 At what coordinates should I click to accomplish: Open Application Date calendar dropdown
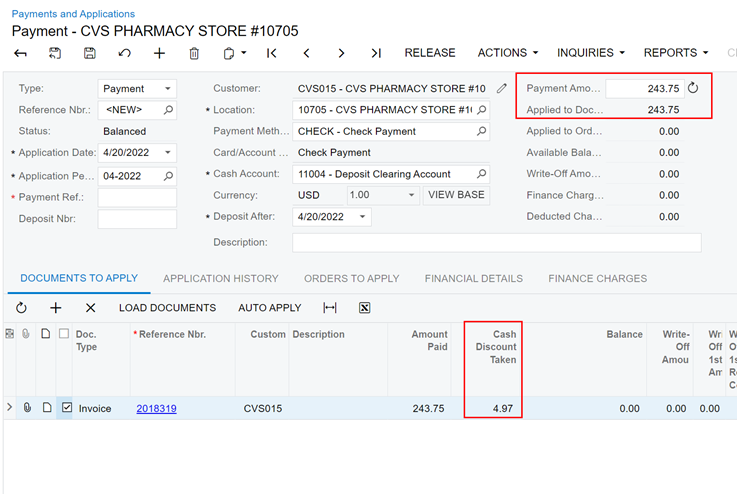click(x=168, y=152)
